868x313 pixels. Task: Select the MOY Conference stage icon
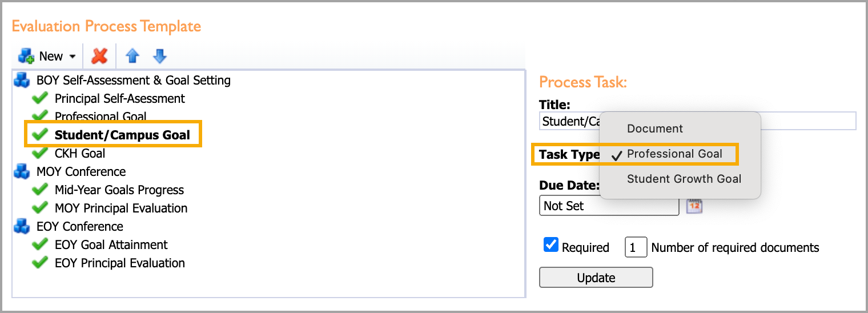pyautogui.click(x=22, y=171)
